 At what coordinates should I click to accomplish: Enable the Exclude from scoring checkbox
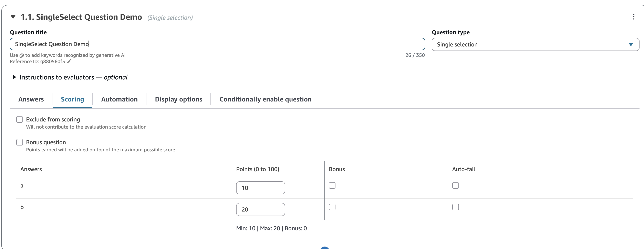coord(20,119)
